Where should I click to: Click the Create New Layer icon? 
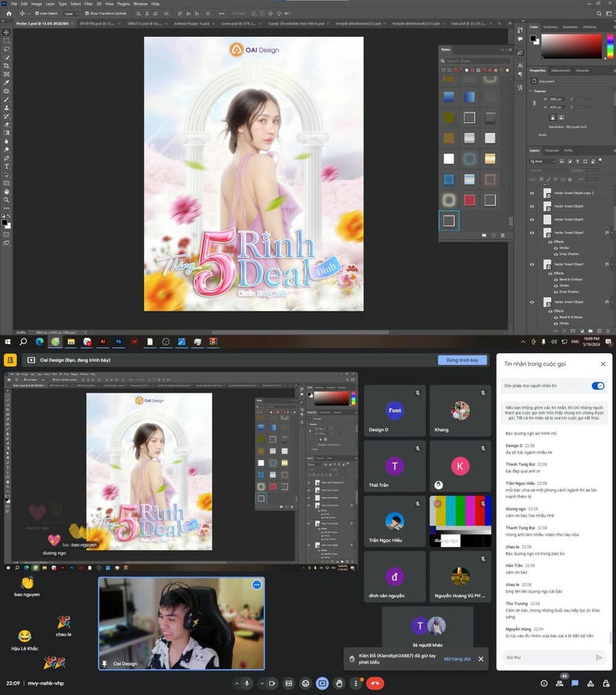point(600,330)
